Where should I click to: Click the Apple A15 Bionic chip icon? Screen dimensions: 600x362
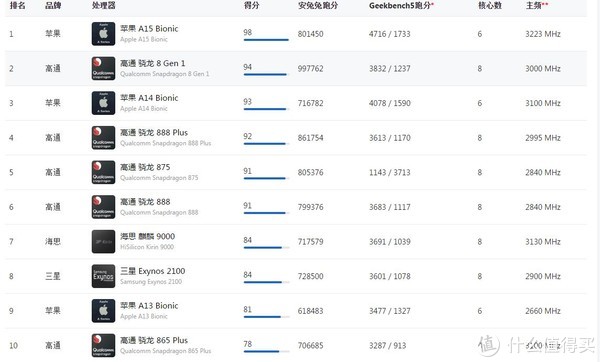coord(103,34)
